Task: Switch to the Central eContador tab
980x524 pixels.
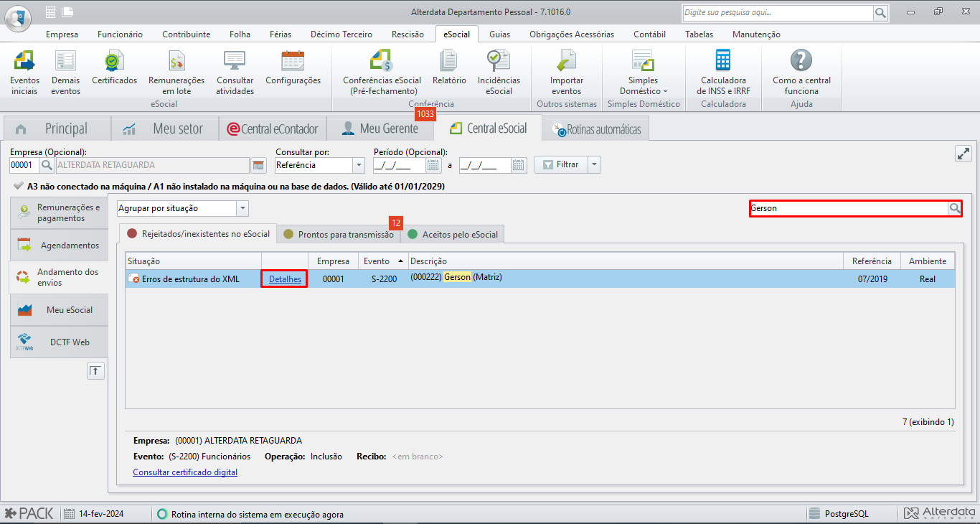Action: (x=273, y=128)
